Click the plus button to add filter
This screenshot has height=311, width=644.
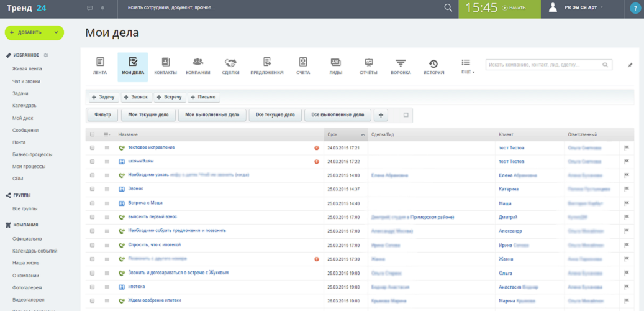point(381,115)
